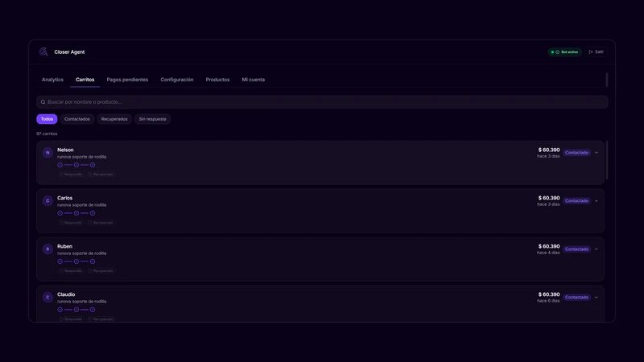
Task: Click Nelson's $ 60.390 amount
Action: tap(549, 150)
